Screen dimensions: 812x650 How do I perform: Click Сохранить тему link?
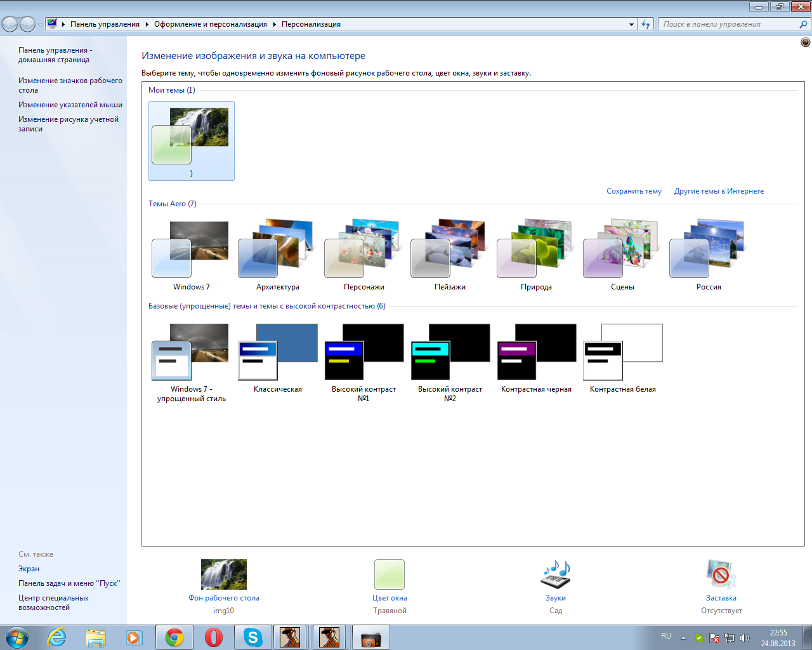[x=634, y=191]
